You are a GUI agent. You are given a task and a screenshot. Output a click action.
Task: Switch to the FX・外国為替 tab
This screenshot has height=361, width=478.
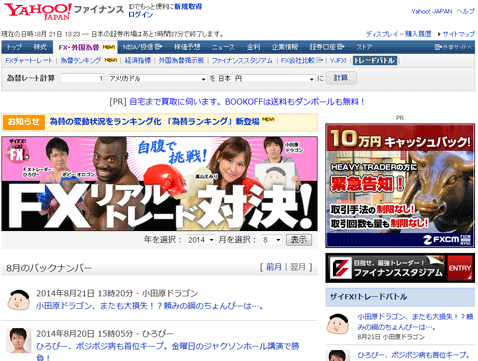click(x=85, y=47)
